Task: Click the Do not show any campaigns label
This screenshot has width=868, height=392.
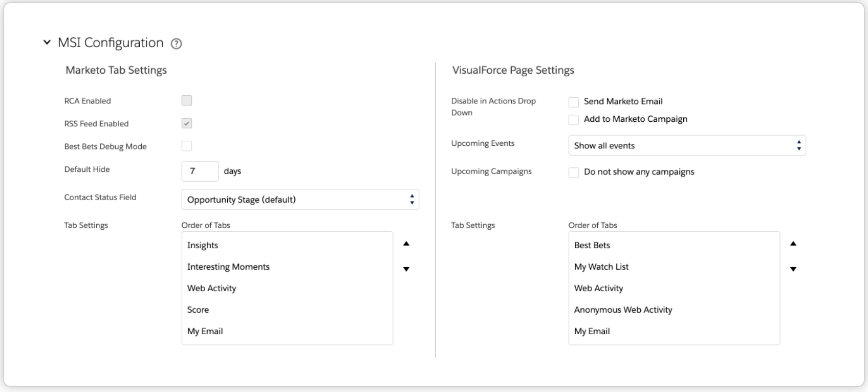Action: coord(639,172)
